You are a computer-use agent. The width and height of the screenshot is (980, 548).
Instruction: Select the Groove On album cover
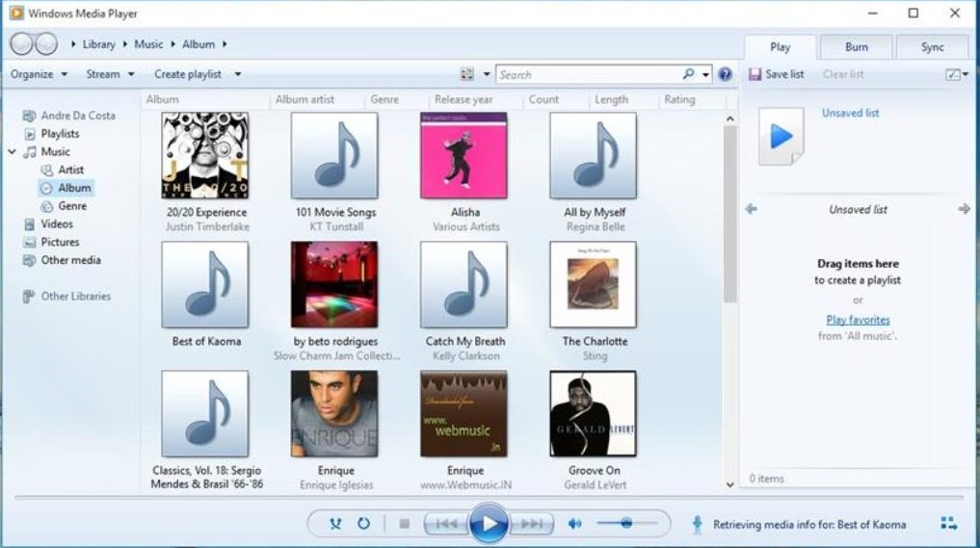click(x=594, y=414)
